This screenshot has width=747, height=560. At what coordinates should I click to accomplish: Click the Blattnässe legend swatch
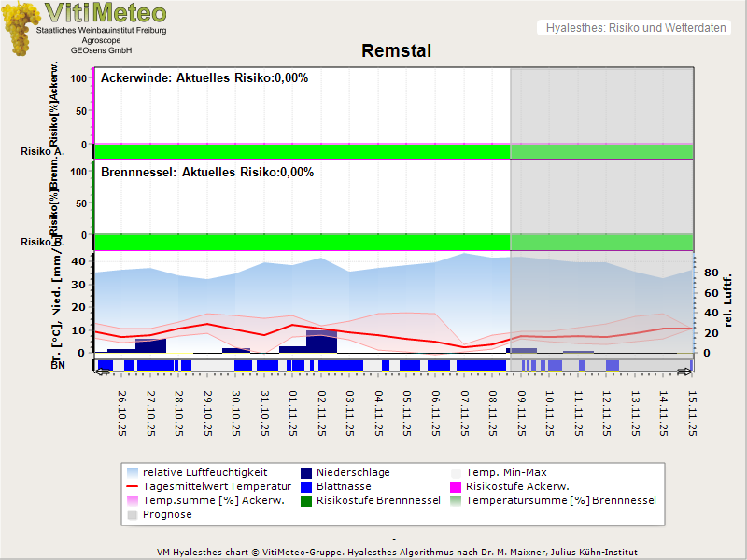[x=307, y=486]
